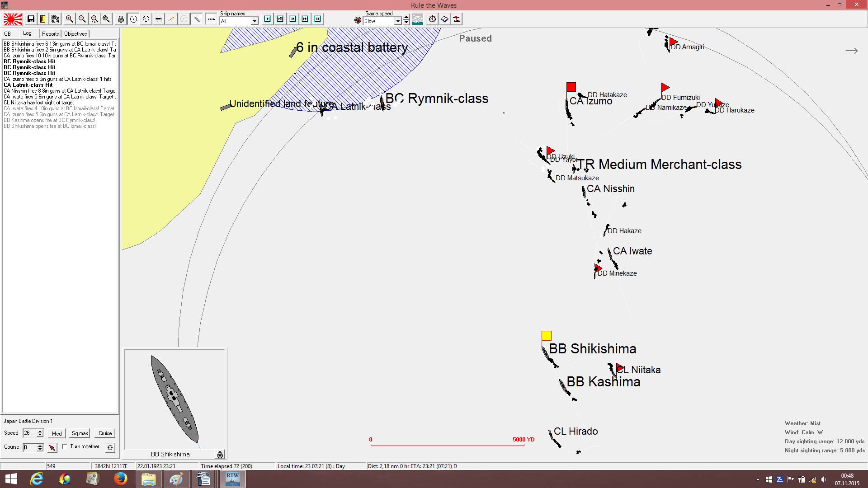Switch to the Objectives tab
This screenshot has width=868, height=488.
pos(75,34)
